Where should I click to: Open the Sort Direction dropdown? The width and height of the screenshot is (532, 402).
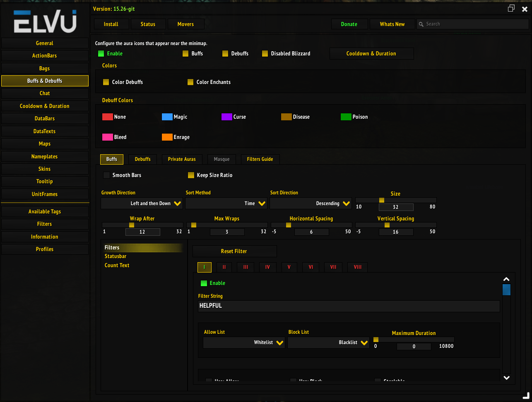point(311,203)
